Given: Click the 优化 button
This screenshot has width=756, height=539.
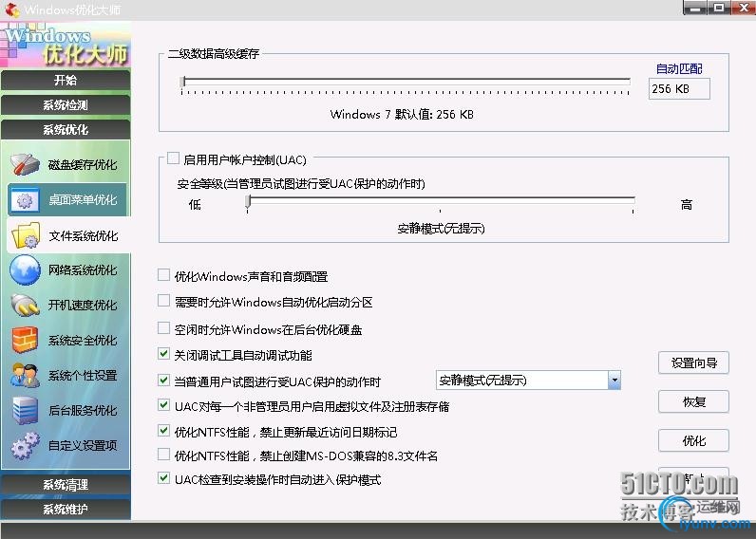Looking at the screenshot, I should (693, 440).
